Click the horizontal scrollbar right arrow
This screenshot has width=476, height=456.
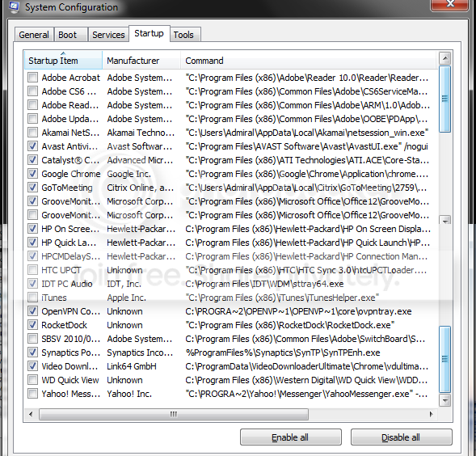tap(432, 414)
